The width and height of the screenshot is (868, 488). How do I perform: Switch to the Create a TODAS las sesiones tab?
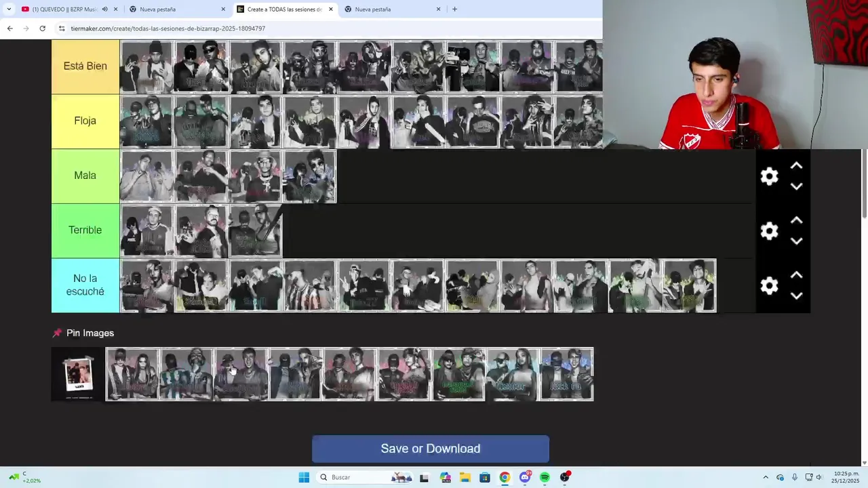pyautogui.click(x=285, y=9)
